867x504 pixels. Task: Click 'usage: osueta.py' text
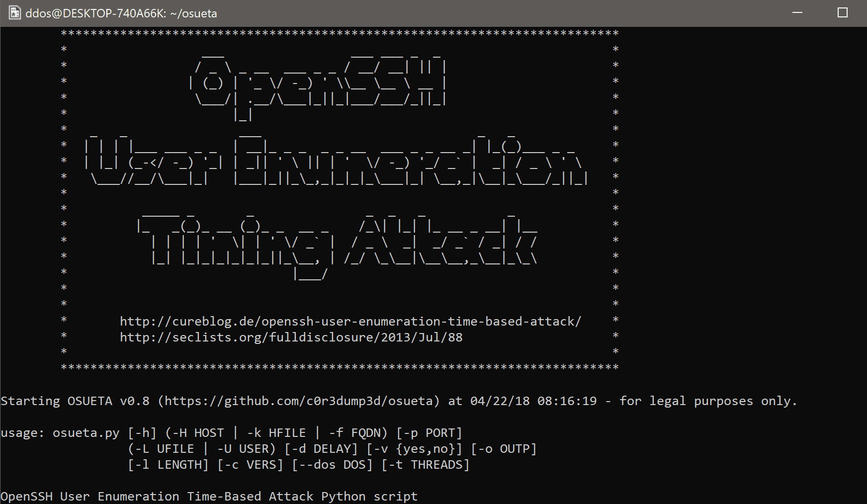(x=60, y=433)
